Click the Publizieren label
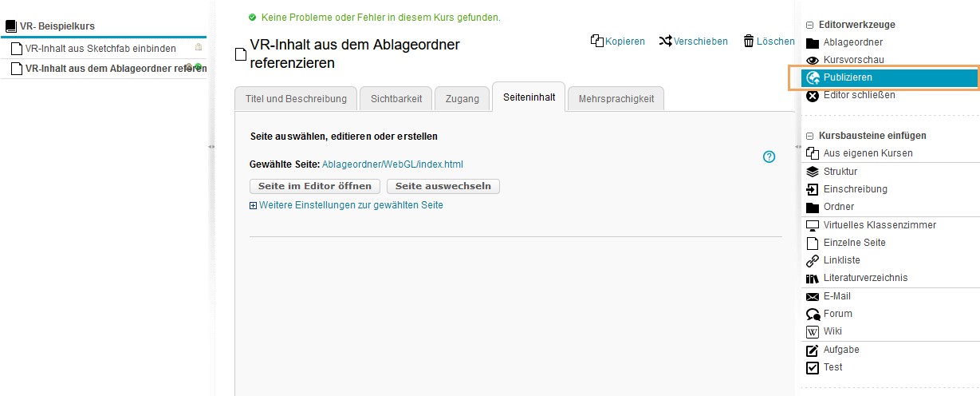The height and width of the screenshot is (396, 980). click(848, 77)
